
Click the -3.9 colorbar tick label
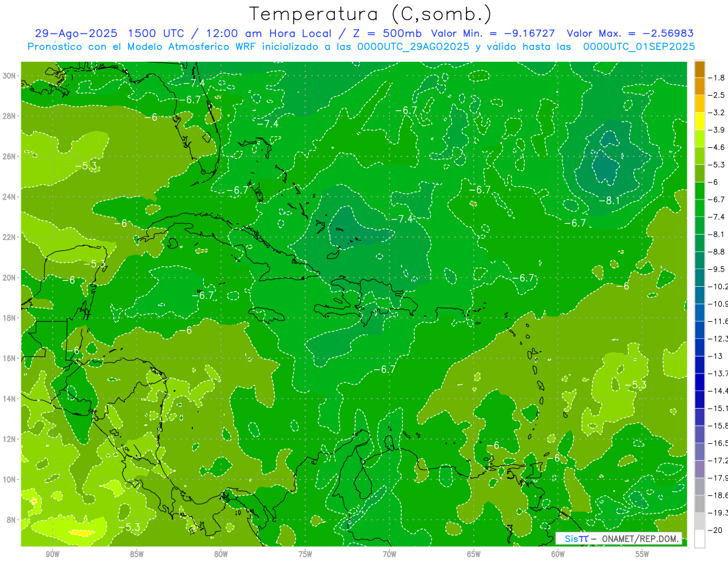[x=717, y=130]
